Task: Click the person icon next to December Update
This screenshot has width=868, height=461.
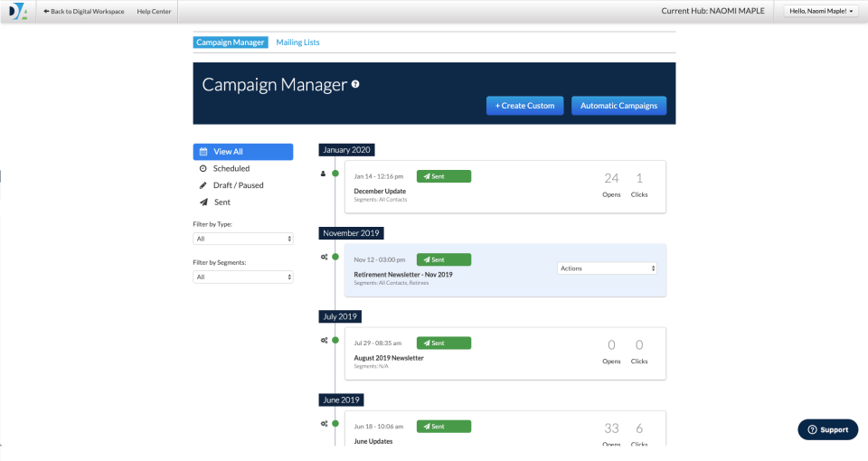Action: (324, 174)
